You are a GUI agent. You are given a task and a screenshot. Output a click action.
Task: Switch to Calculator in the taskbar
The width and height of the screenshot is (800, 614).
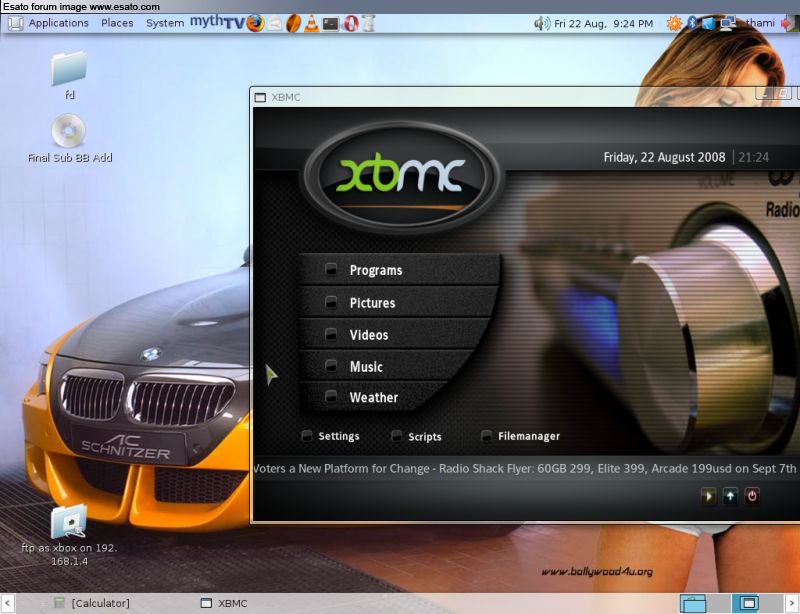coord(92,603)
